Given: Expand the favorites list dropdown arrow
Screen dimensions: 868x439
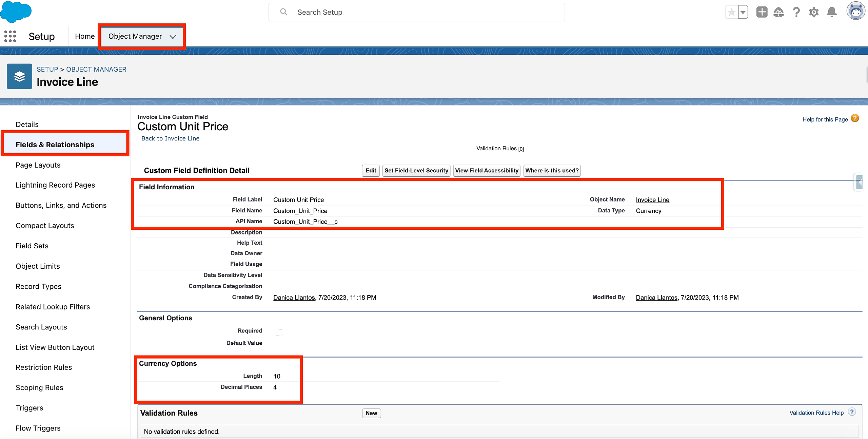Looking at the screenshot, I should pos(743,13).
